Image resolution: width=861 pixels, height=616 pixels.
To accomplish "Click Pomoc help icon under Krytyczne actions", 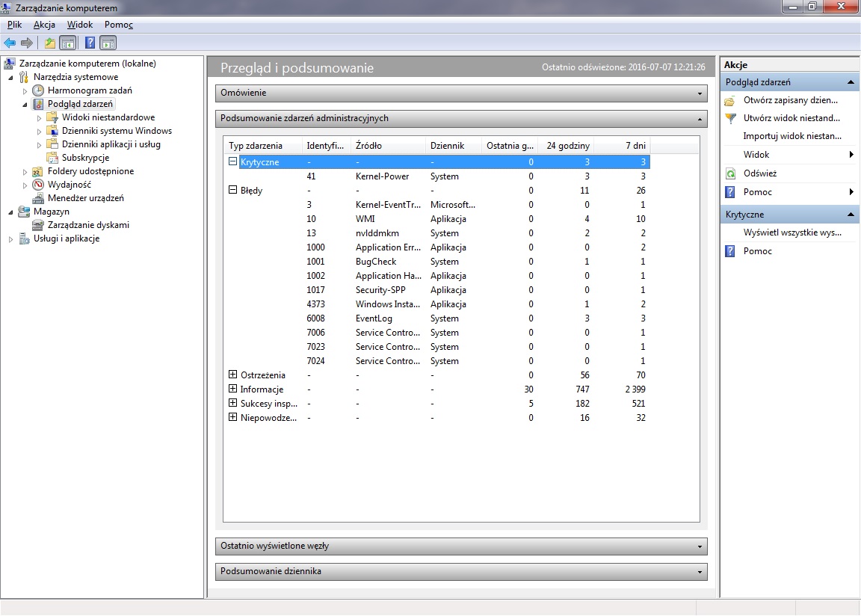I will click(x=729, y=251).
